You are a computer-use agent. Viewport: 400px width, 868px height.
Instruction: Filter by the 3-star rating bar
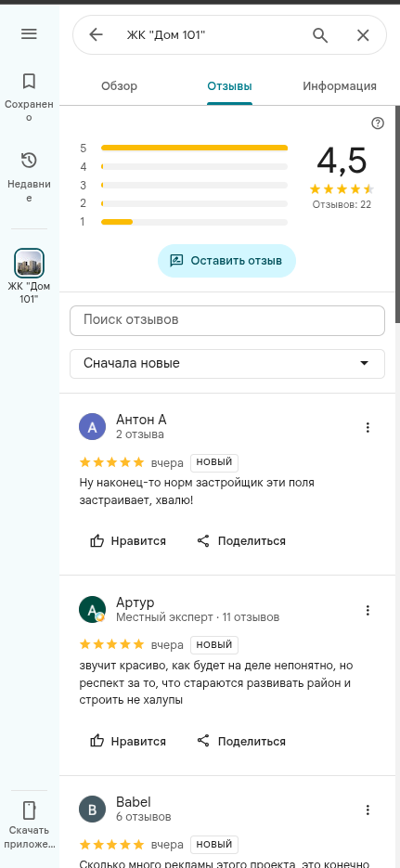point(184,185)
